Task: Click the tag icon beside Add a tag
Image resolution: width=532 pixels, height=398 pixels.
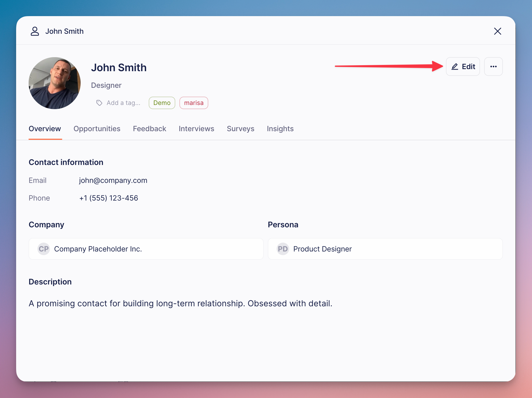Action: (x=99, y=103)
